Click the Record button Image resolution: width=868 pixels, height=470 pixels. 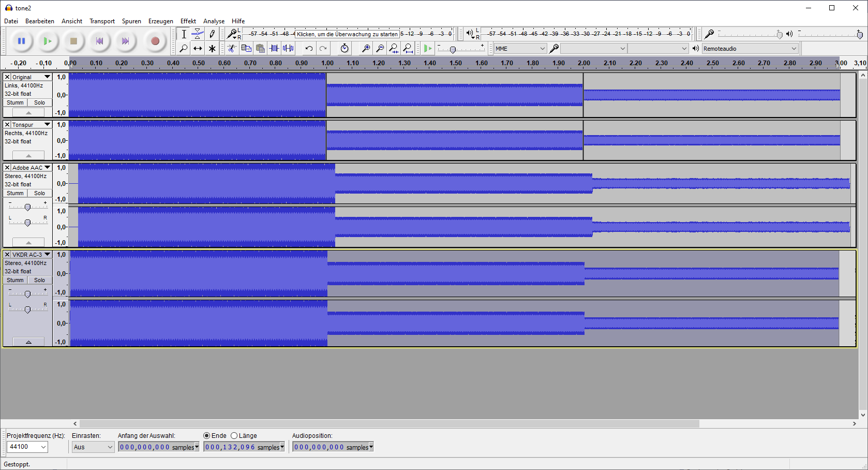pyautogui.click(x=155, y=41)
